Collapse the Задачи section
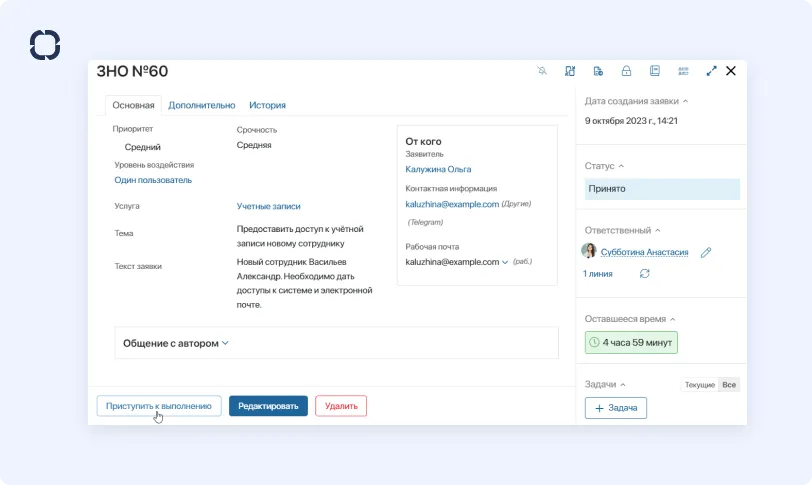Screen dimensions: 812x485 (623, 385)
